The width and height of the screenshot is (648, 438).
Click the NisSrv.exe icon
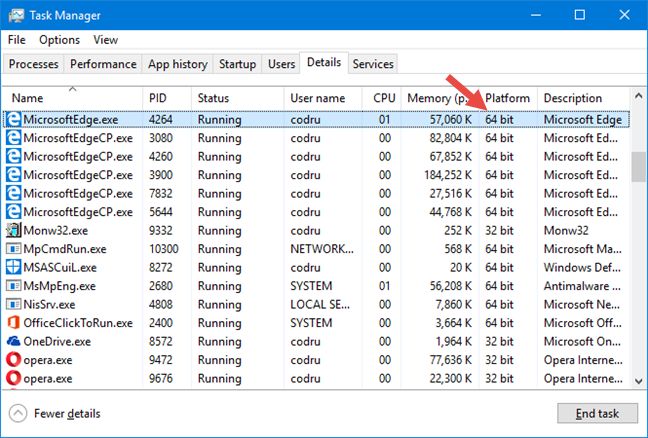point(13,305)
